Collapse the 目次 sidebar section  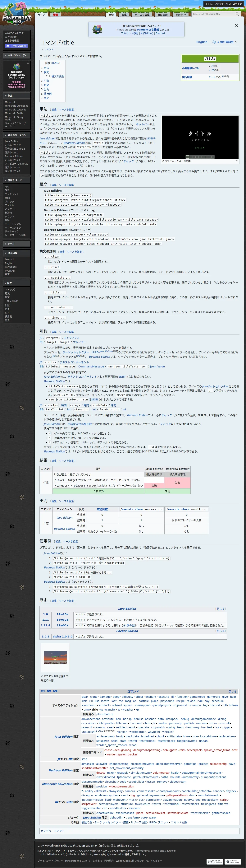pyautogui.click(x=17, y=283)
